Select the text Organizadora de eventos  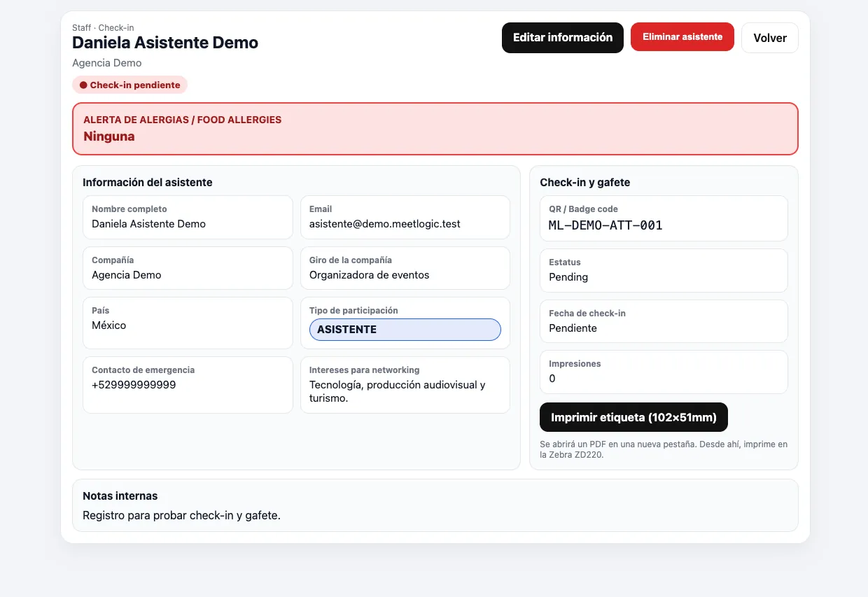coord(370,275)
